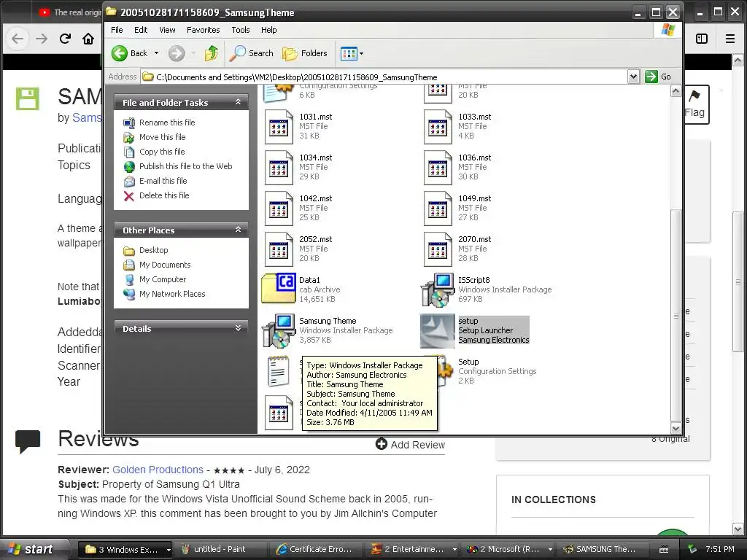Click browser home icon behind Explorer
This screenshot has width=747, height=560.
(x=88, y=39)
